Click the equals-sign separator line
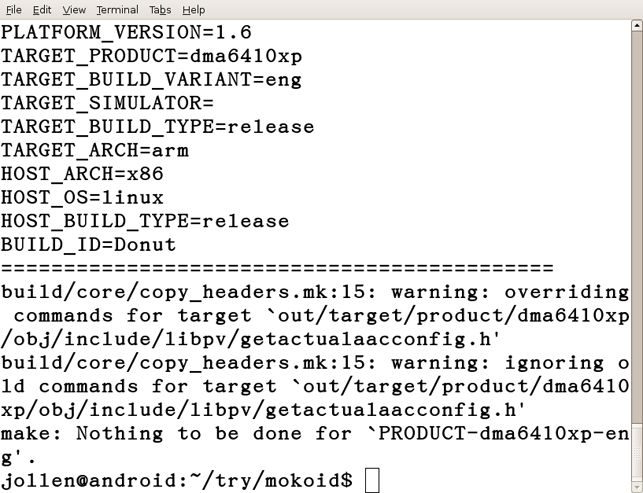 (x=277, y=269)
